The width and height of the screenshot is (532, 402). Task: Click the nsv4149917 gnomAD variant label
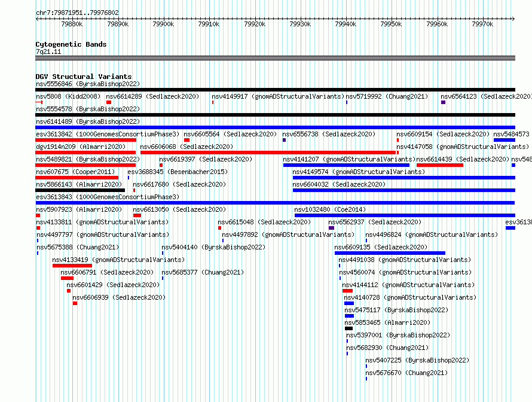click(x=278, y=96)
